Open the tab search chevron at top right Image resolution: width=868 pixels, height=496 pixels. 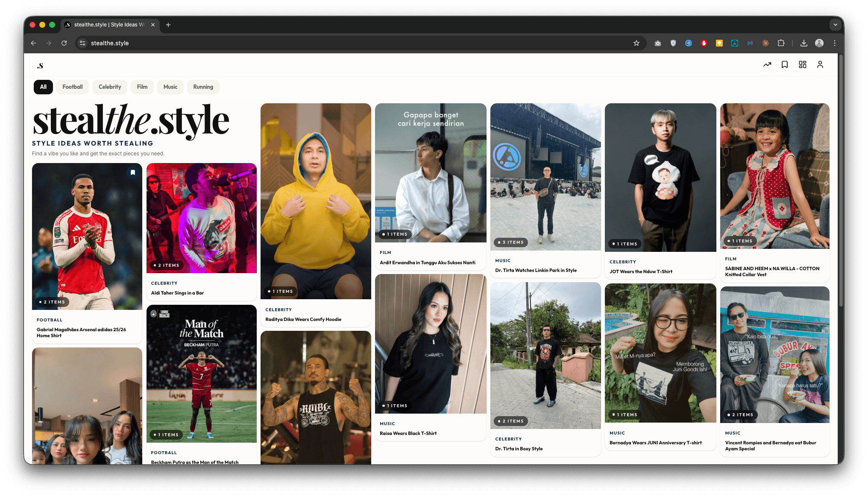pyautogui.click(x=836, y=25)
